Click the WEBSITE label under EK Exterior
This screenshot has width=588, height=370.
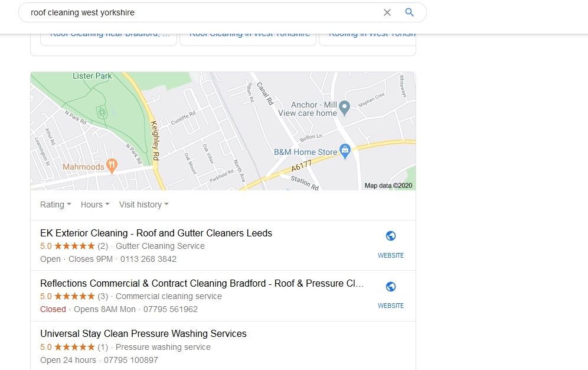391,255
